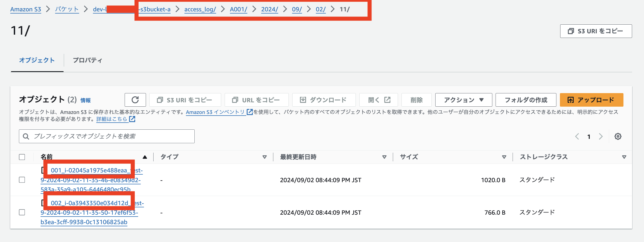This screenshot has height=242, width=644.
Task: Click the フォルダの作成 button
Action: click(526, 100)
